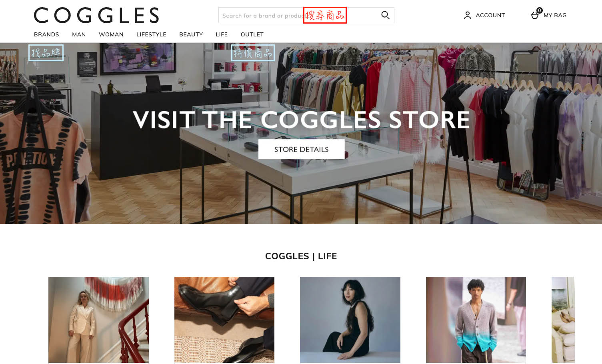
Task: Open the Brands menu
Action: (46, 34)
